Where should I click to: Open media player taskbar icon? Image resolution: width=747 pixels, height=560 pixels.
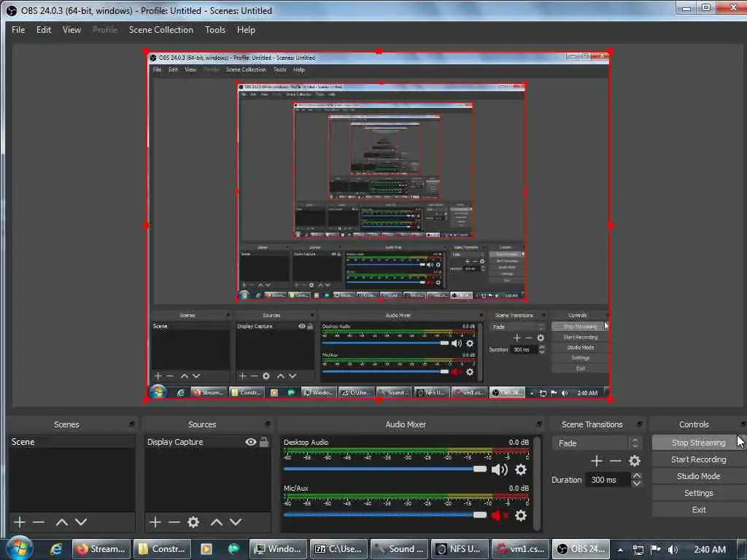[x=206, y=549]
